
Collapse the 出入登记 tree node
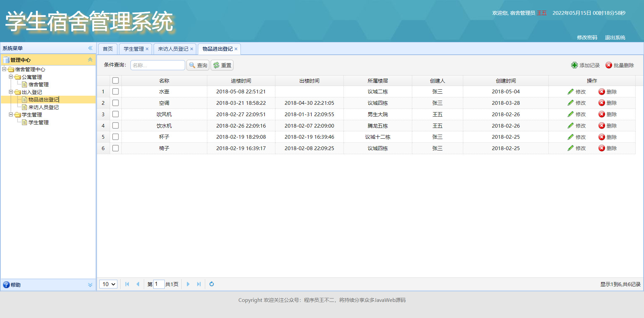coord(11,92)
